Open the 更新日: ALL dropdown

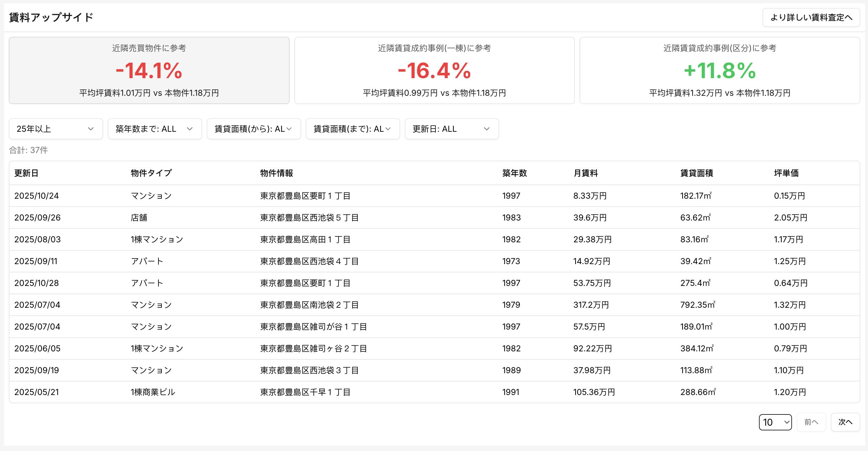coord(451,129)
